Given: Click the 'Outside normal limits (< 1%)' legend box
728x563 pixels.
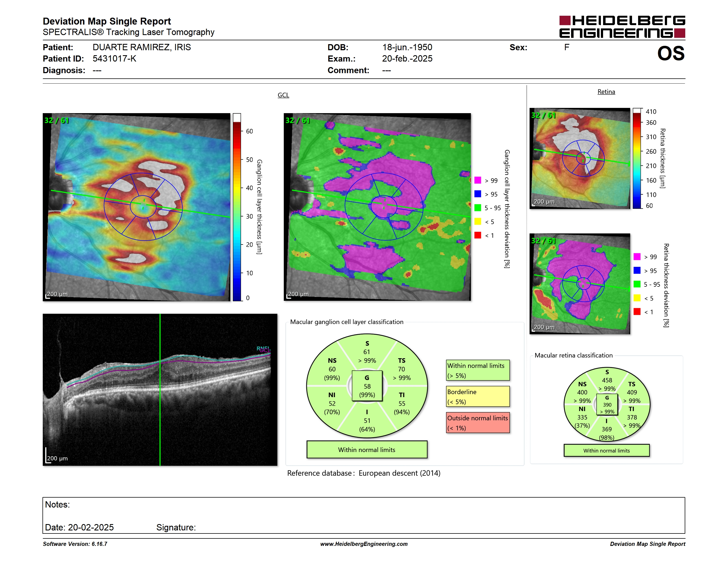Looking at the screenshot, I should point(478,423).
